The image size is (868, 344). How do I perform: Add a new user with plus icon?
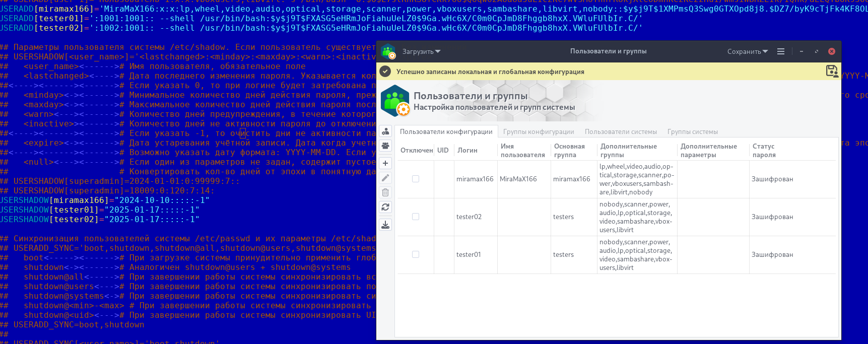[385, 163]
